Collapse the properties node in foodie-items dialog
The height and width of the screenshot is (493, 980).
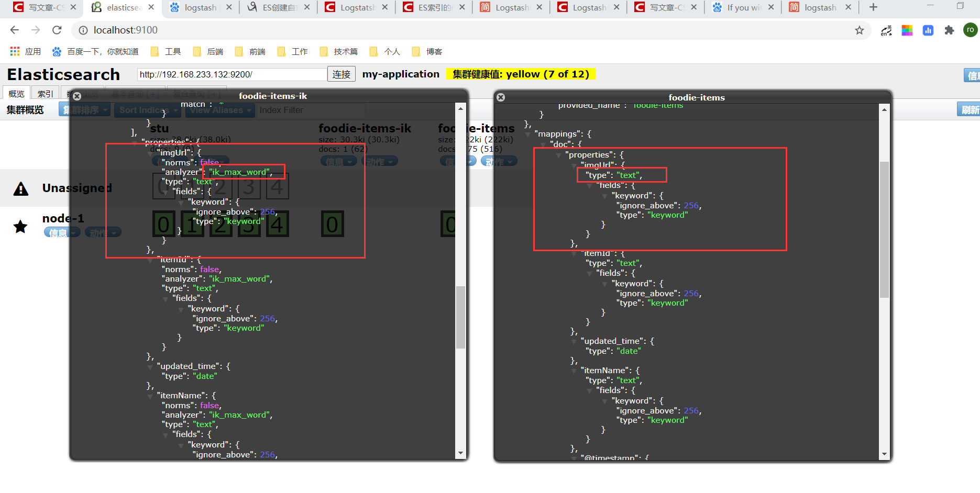pos(559,155)
